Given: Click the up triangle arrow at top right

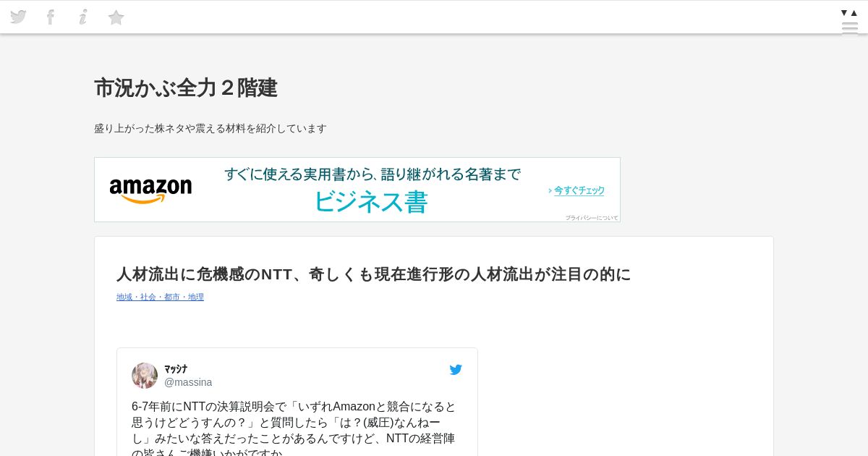Looking at the screenshot, I should coord(854,12).
